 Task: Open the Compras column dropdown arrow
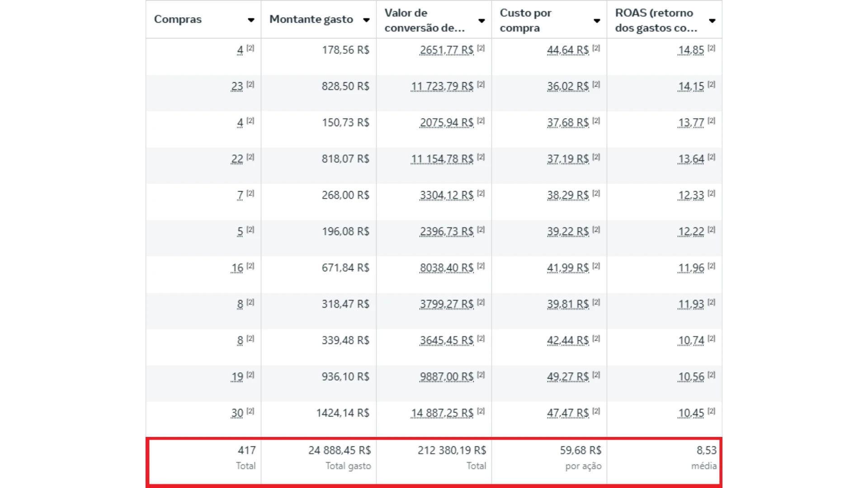point(251,20)
